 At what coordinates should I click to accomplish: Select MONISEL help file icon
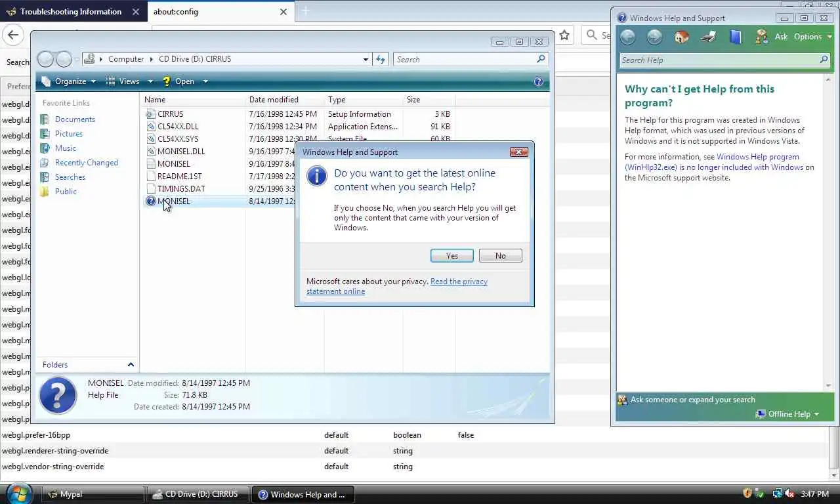(x=150, y=201)
